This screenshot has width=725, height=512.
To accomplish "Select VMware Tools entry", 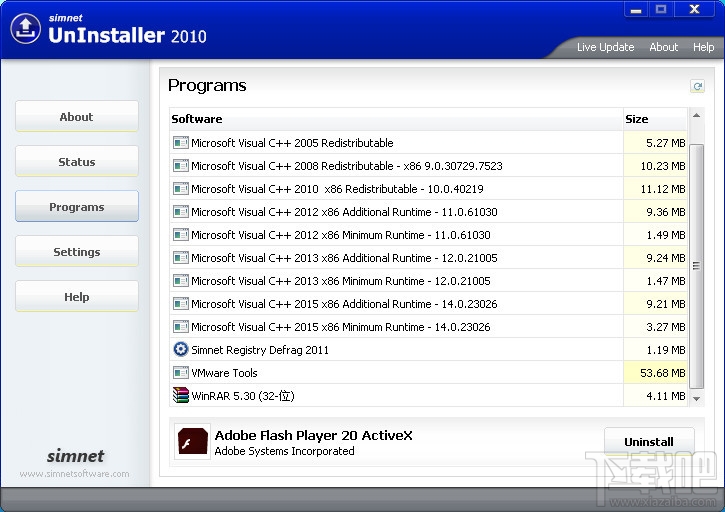I will click(x=428, y=373).
